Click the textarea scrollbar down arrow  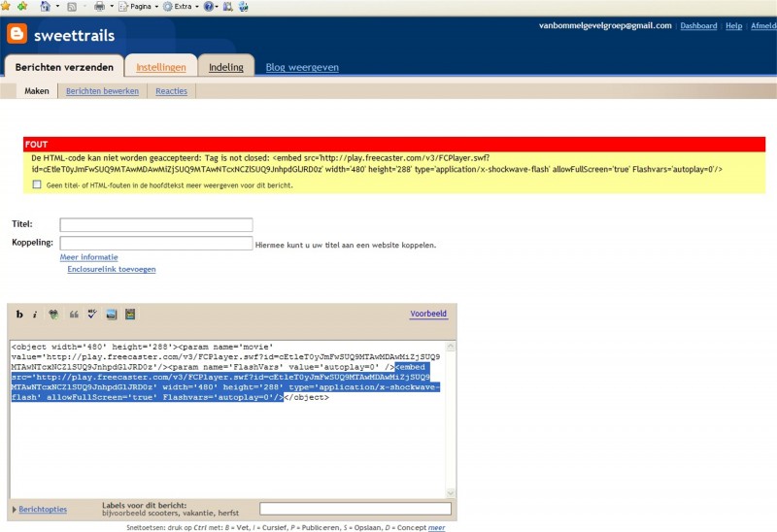(451, 492)
